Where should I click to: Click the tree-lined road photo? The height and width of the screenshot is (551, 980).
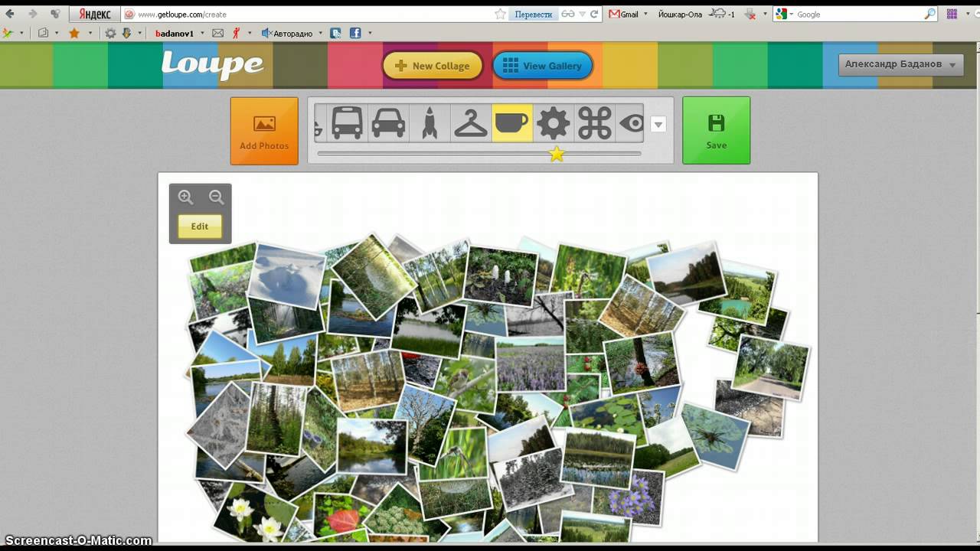point(769,368)
